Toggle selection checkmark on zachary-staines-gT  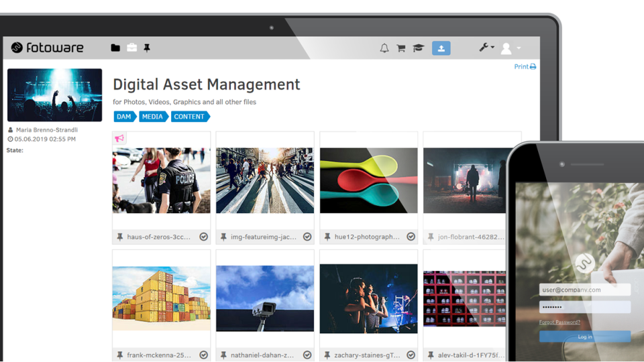coord(411,355)
